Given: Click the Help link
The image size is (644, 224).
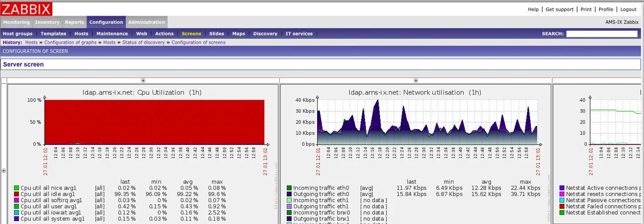Looking at the screenshot, I should 533,9.
